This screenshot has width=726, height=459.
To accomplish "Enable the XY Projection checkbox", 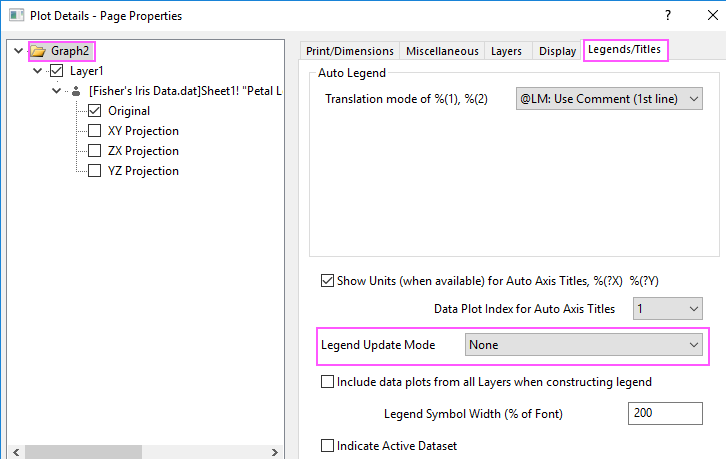I will [x=94, y=131].
